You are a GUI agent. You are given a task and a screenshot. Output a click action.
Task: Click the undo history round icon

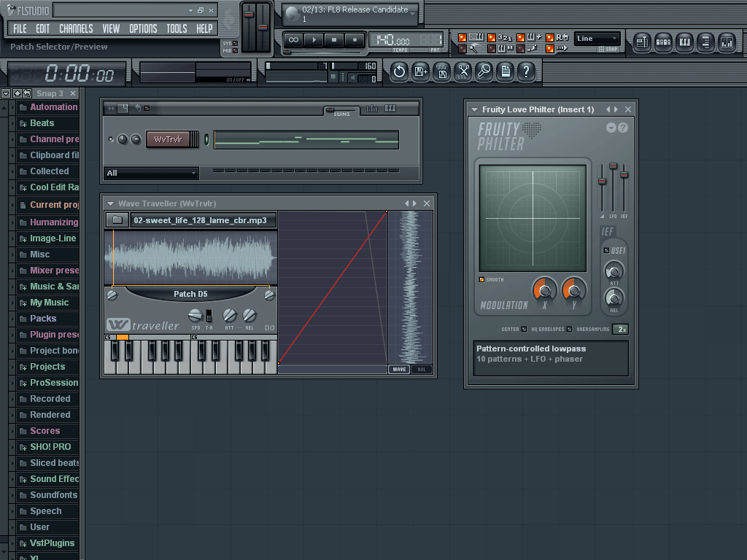399,72
